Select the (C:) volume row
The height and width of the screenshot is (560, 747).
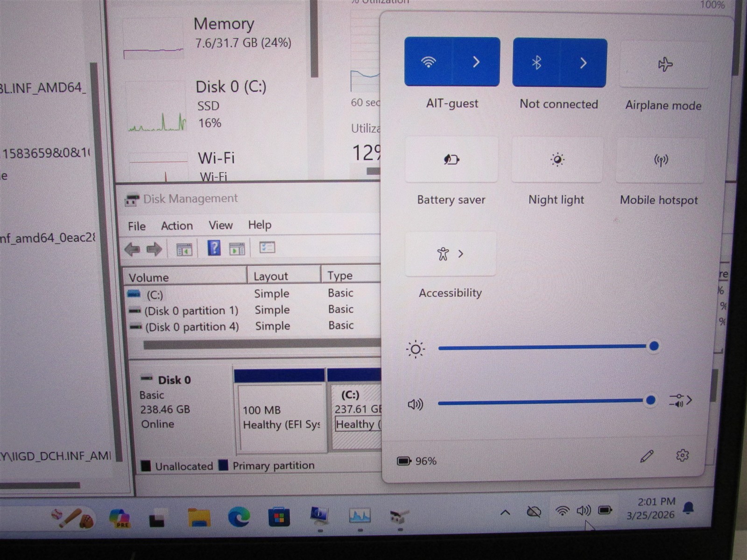pos(254,294)
